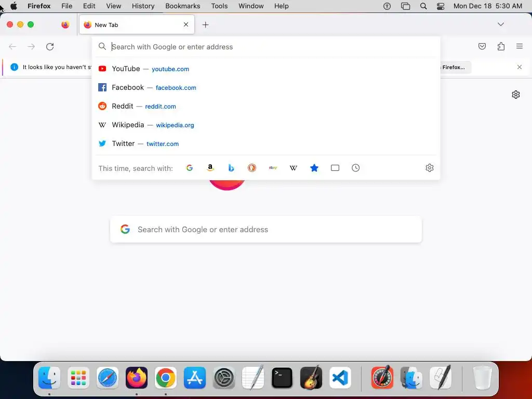Search this time with Bing icon

point(231,168)
